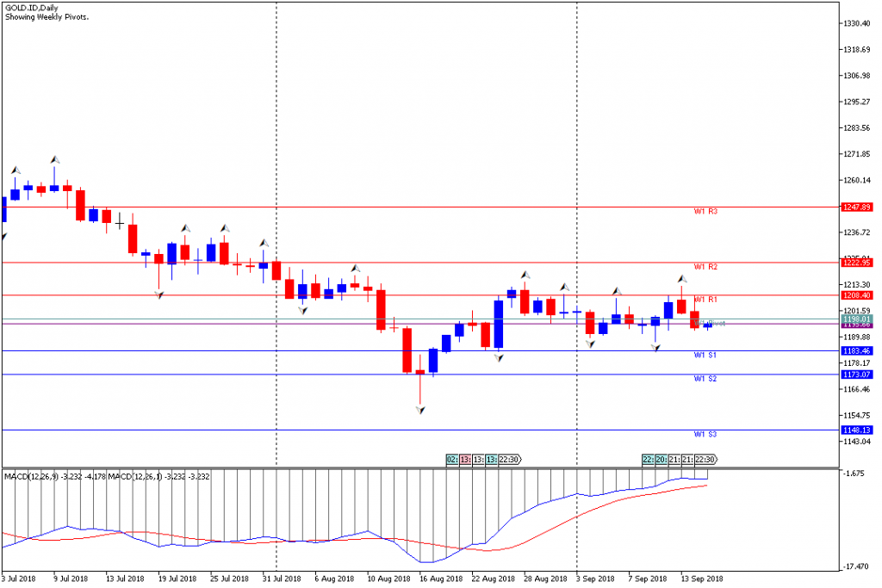
Task: Select the W1 R3 price label 1247.89
Action: (x=857, y=207)
